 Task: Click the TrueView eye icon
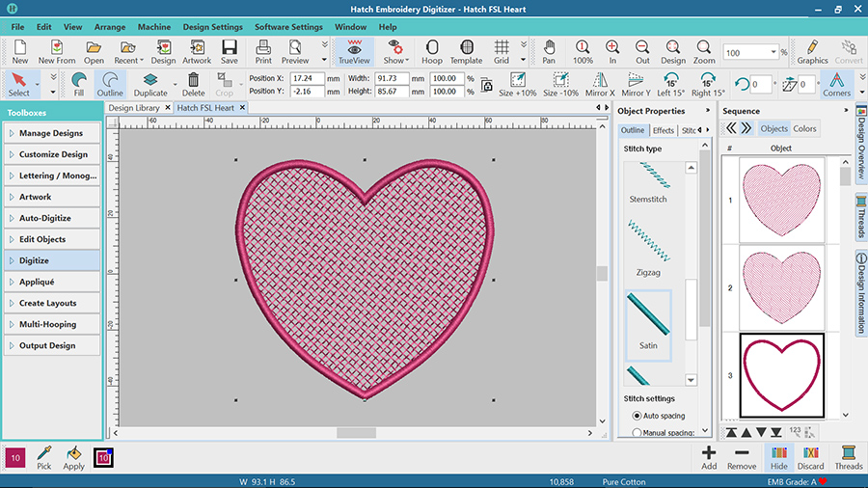pyautogui.click(x=354, y=48)
